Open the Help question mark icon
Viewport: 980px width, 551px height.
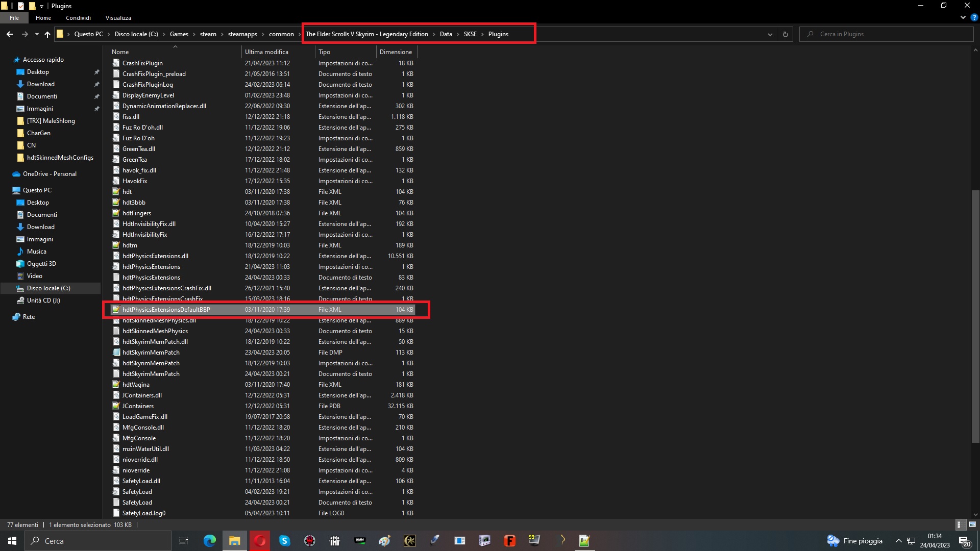[x=974, y=17]
